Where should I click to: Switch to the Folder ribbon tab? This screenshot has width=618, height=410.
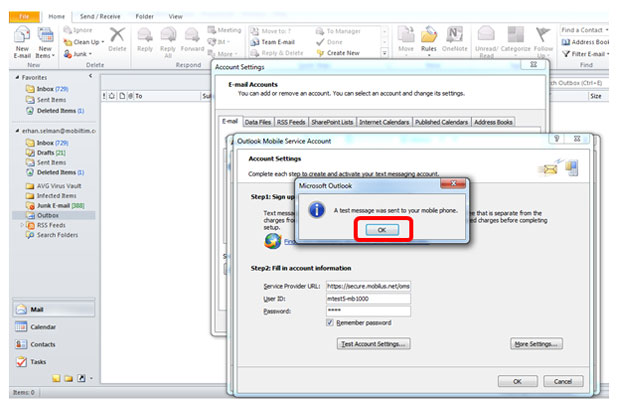[144, 17]
